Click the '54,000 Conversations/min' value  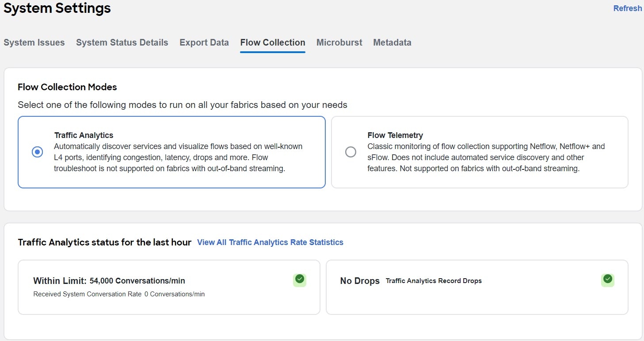(137, 281)
